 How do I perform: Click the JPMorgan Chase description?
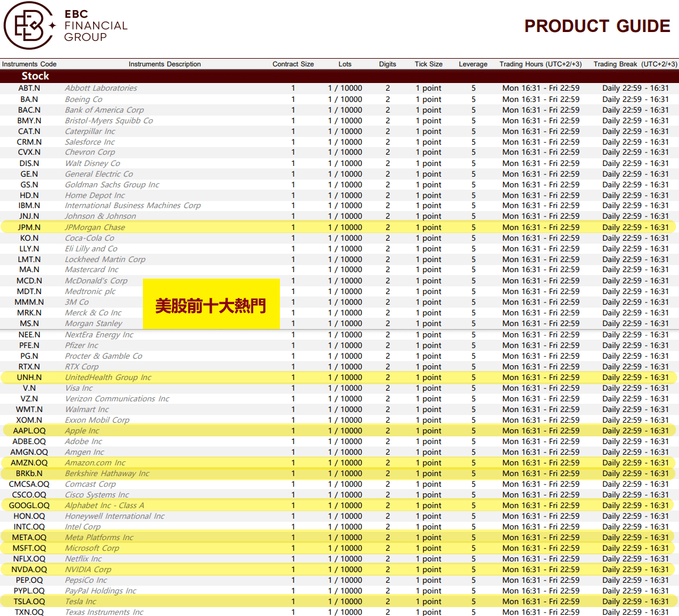tap(95, 227)
